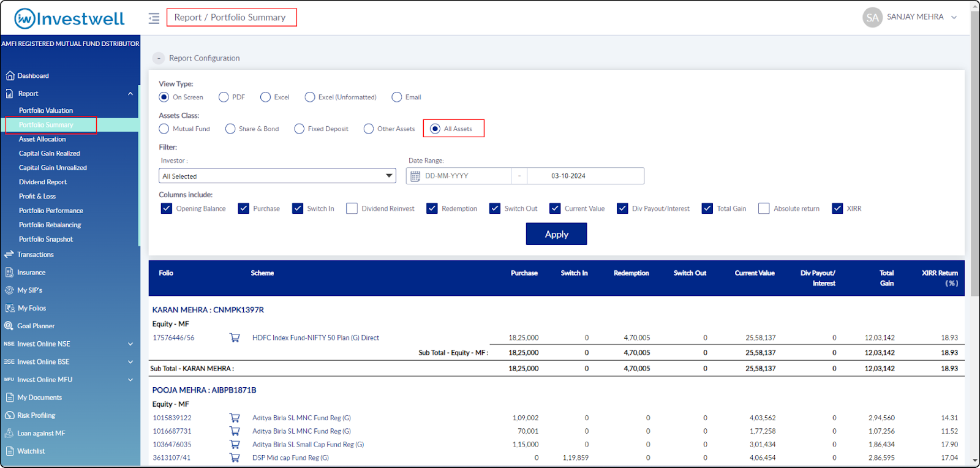Click the Dashboard home icon

[x=10, y=76]
